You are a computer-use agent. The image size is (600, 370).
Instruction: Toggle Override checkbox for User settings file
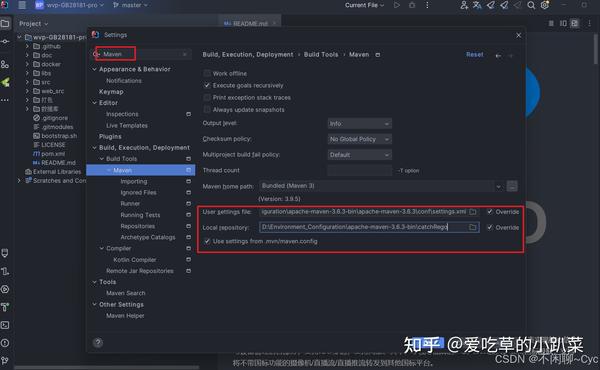click(x=490, y=212)
